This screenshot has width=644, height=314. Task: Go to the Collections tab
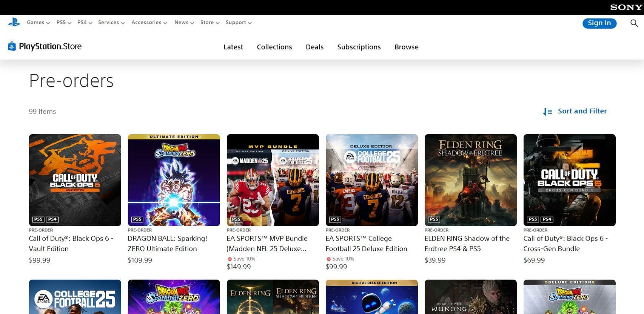[274, 47]
